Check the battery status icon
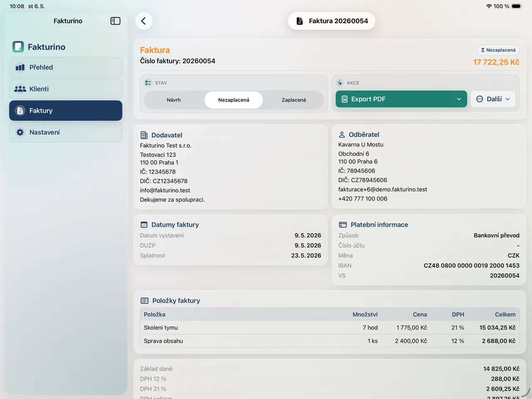 [517, 6]
